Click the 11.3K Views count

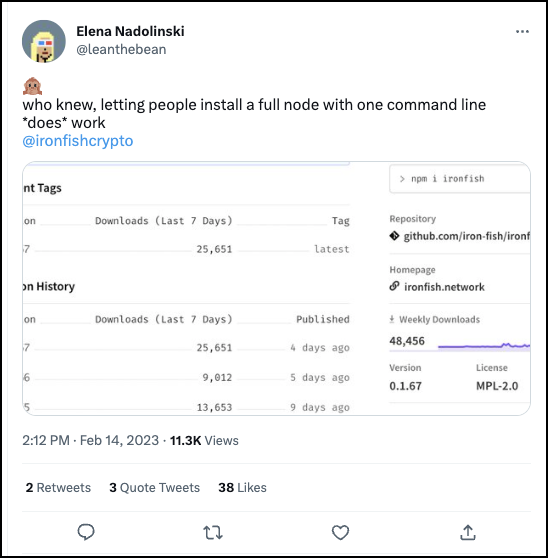coord(204,441)
